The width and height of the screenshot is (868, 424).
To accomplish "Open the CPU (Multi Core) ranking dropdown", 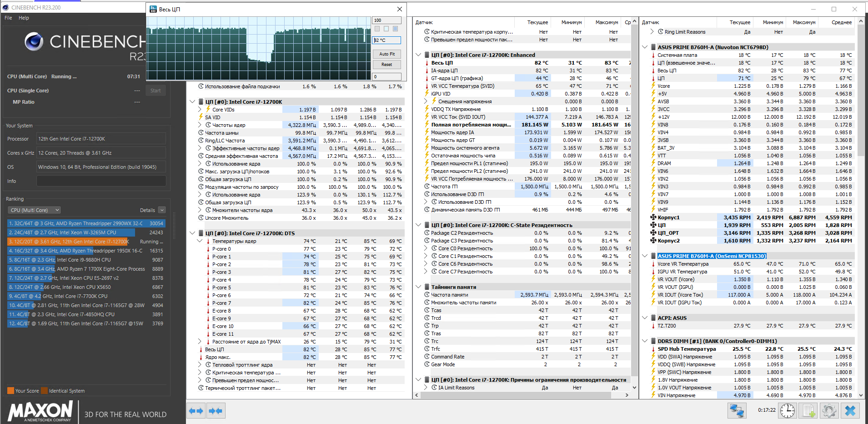I will point(35,210).
